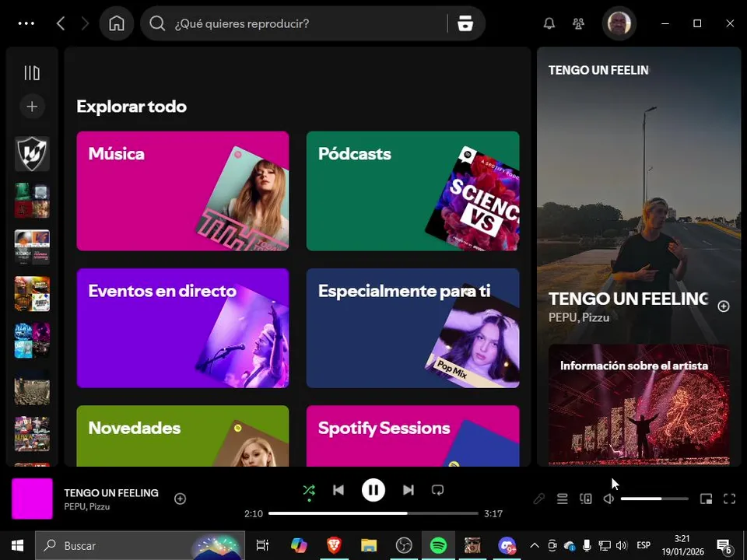Open the TENGO UN FEELING title in player bar

[111, 493]
